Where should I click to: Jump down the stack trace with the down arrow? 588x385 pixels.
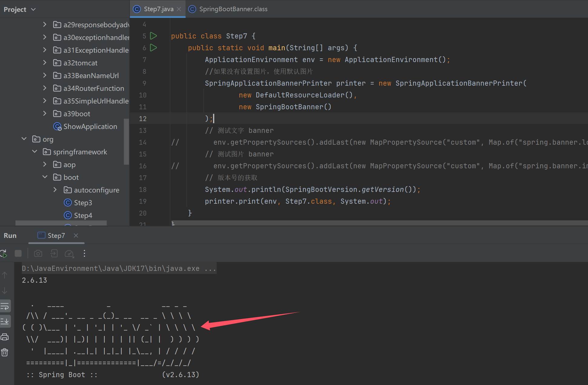click(x=5, y=291)
